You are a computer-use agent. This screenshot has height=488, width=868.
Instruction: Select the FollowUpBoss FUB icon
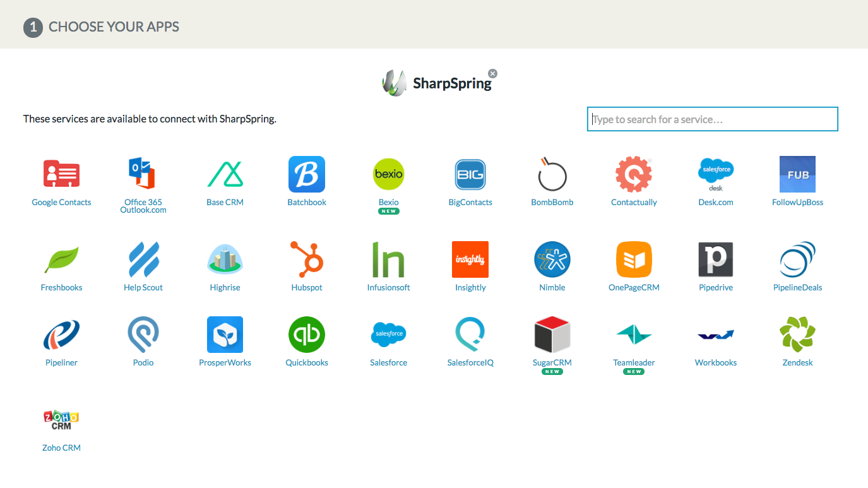(x=798, y=174)
